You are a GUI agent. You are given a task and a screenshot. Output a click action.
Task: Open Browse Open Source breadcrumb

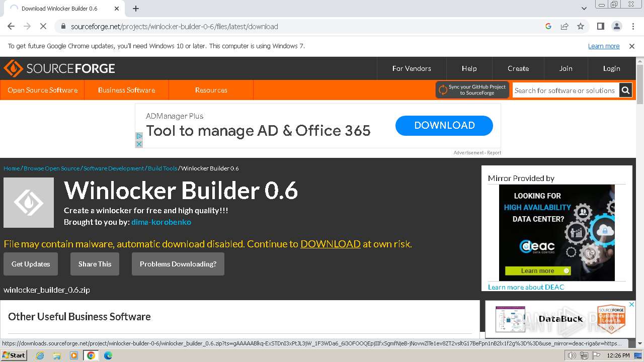pyautogui.click(x=51, y=168)
